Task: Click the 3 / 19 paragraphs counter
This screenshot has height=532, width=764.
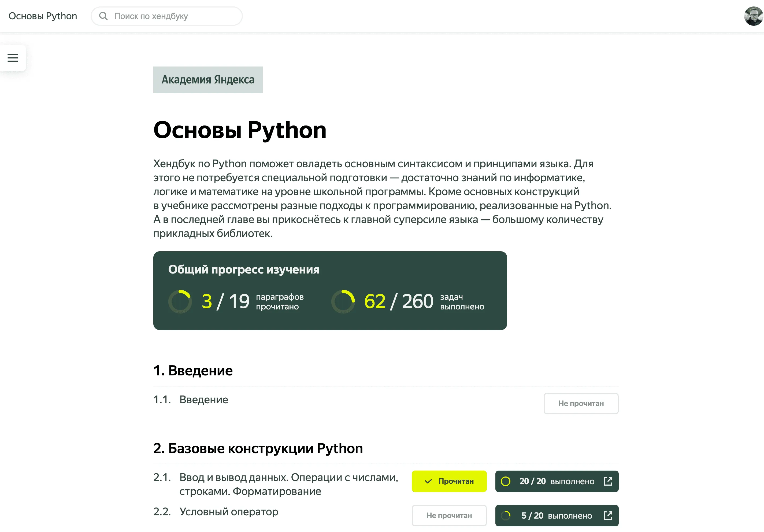Action: [225, 301]
